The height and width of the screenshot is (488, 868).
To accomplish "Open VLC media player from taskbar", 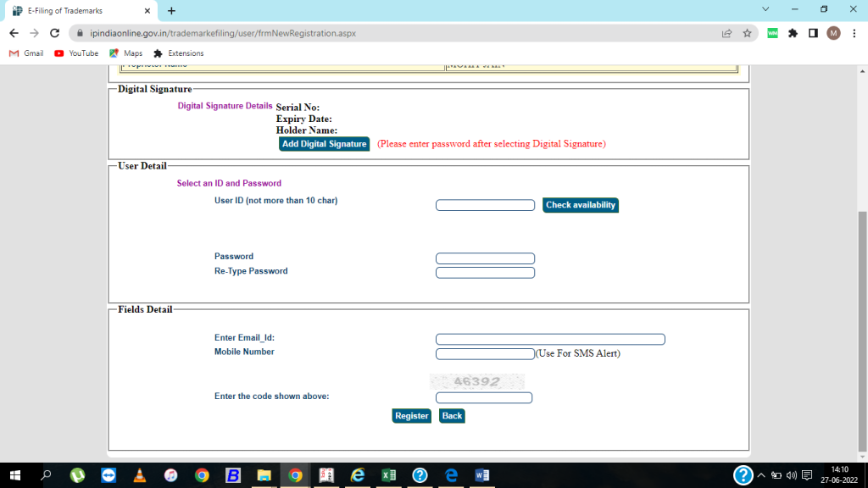I will click(139, 475).
